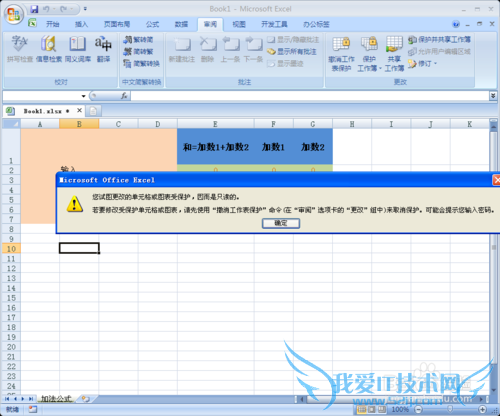500x416 pixels.
Task: Click the Office button logo
Action: coord(14,14)
